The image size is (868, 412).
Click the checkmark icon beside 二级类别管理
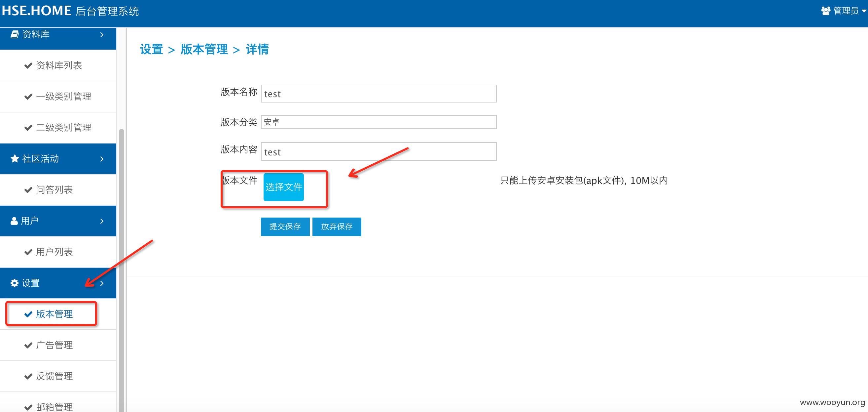click(x=28, y=128)
